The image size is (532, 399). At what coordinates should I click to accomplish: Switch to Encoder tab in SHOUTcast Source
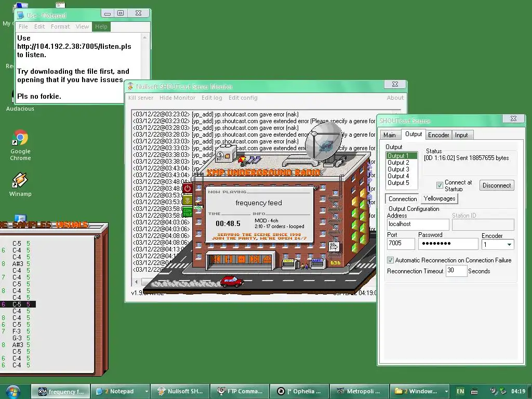click(438, 135)
